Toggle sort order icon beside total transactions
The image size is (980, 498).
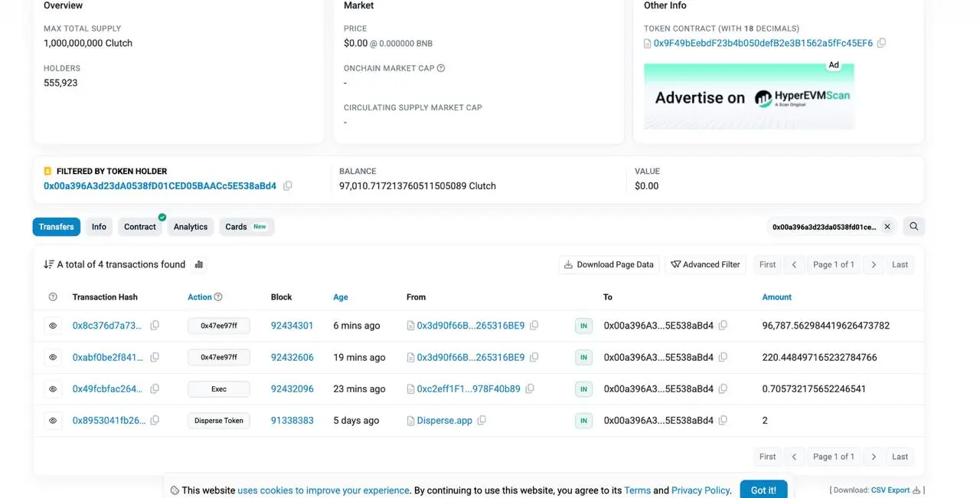pos(49,264)
